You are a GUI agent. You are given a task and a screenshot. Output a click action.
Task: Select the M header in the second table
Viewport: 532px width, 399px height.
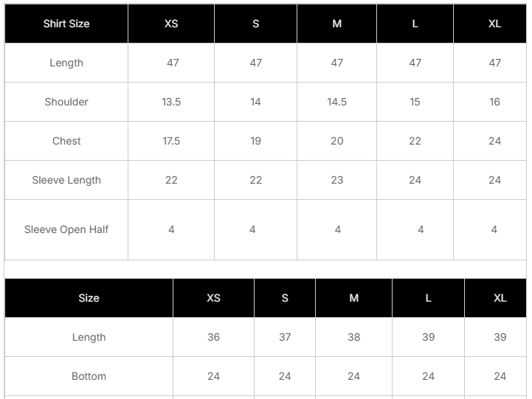[354, 298]
